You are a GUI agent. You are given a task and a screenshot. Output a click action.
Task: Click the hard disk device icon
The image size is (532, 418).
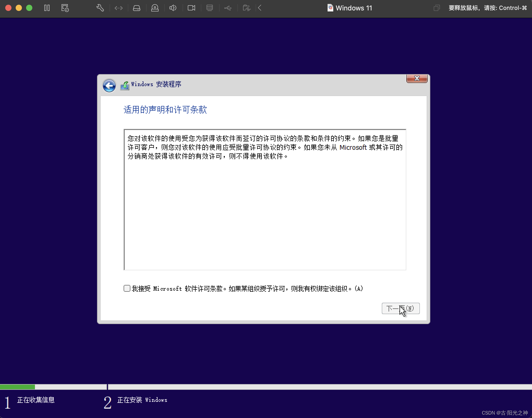coord(137,8)
